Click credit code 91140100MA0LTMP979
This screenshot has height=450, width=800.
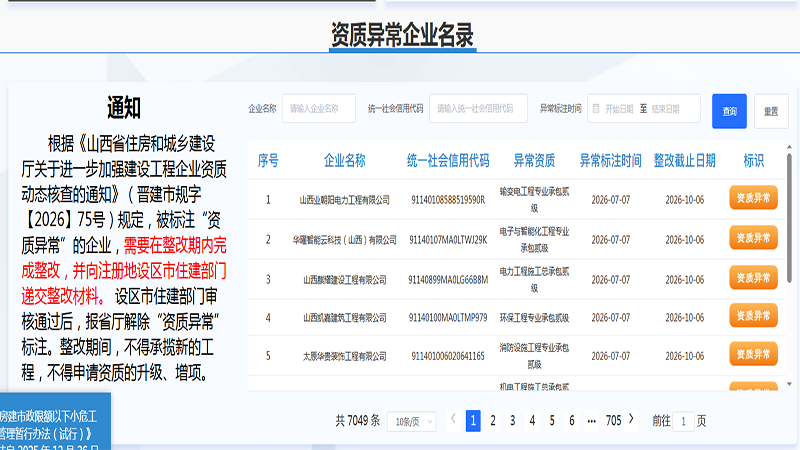(448, 318)
